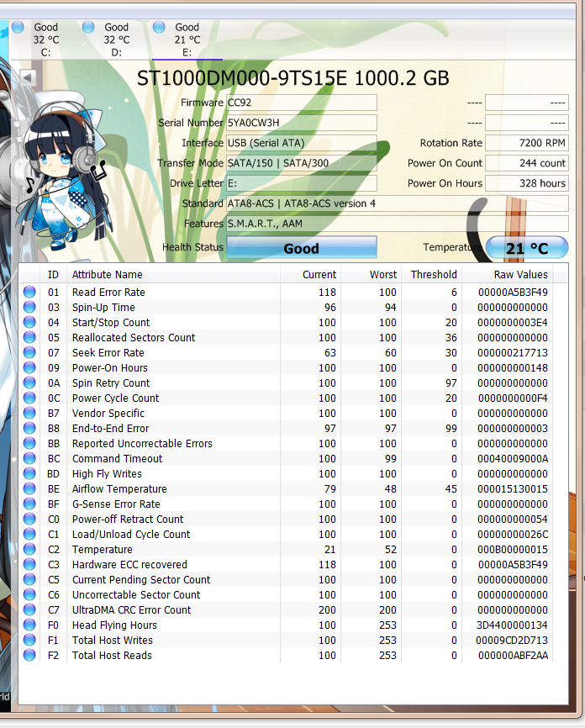The image size is (585, 728).
Task: Click the previous disk arrow button
Action: coord(26,77)
